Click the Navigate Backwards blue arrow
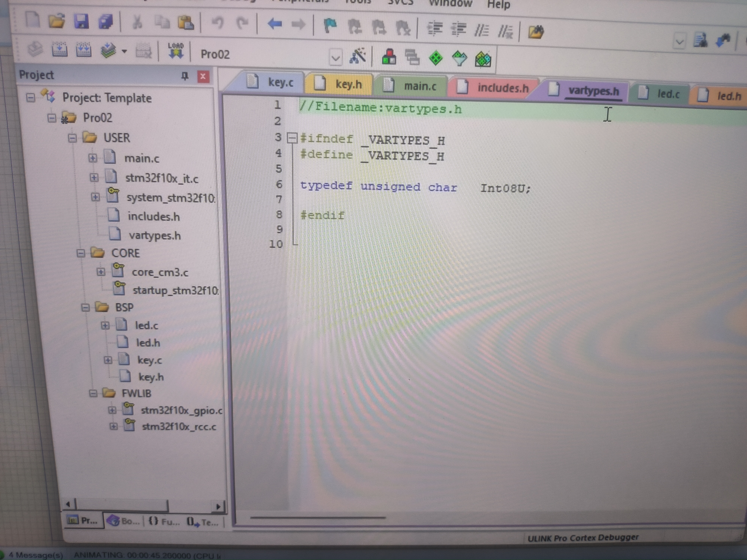Viewport: 747px width, 560px height. pyautogui.click(x=275, y=24)
